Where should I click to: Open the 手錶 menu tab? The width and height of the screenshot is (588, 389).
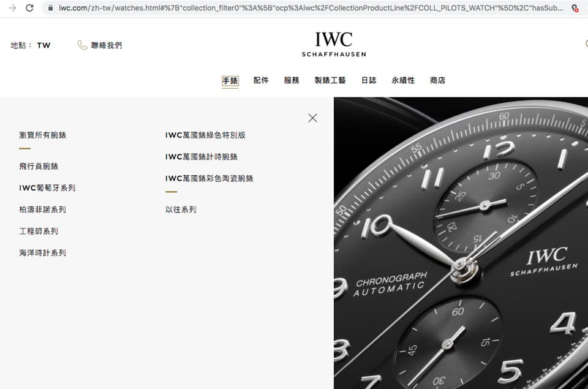pos(230,80)
